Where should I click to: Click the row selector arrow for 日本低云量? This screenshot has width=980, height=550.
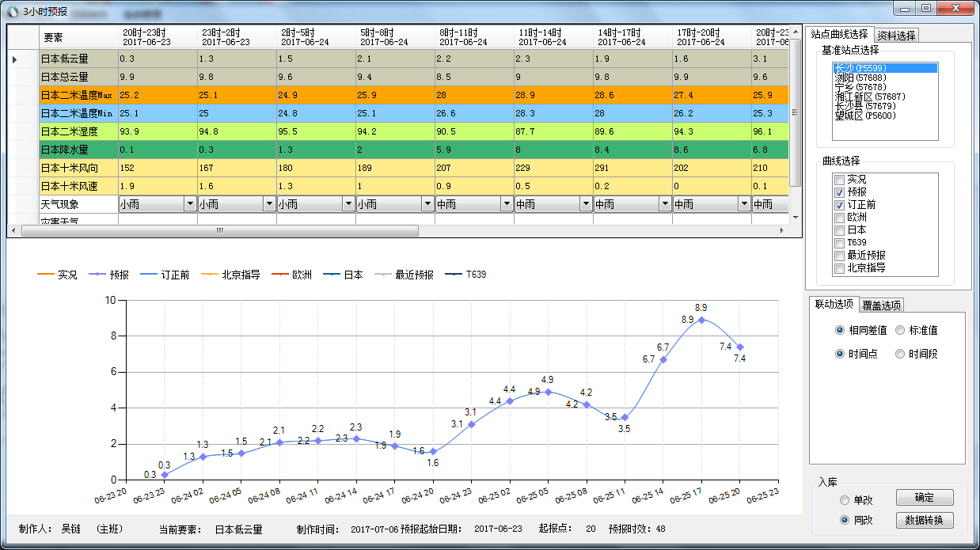[x=15, y=59]
